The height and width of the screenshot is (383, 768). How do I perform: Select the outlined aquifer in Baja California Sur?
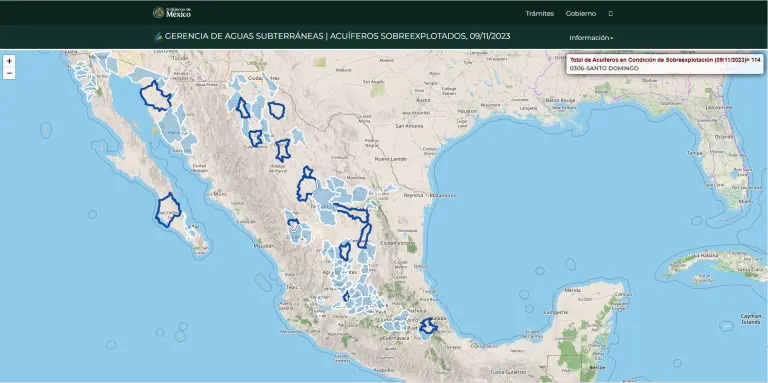[168, 210]
